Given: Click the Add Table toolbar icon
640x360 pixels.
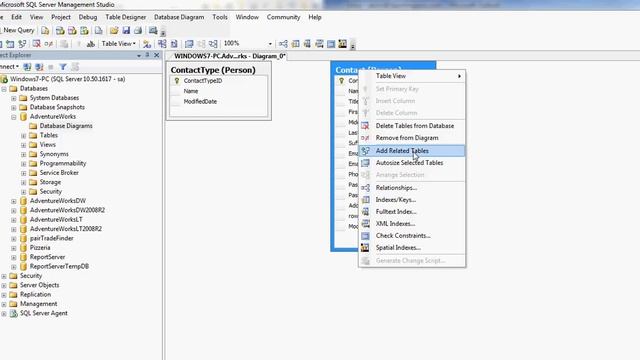Looking at the screenshot, I should (x=10, y=44).
